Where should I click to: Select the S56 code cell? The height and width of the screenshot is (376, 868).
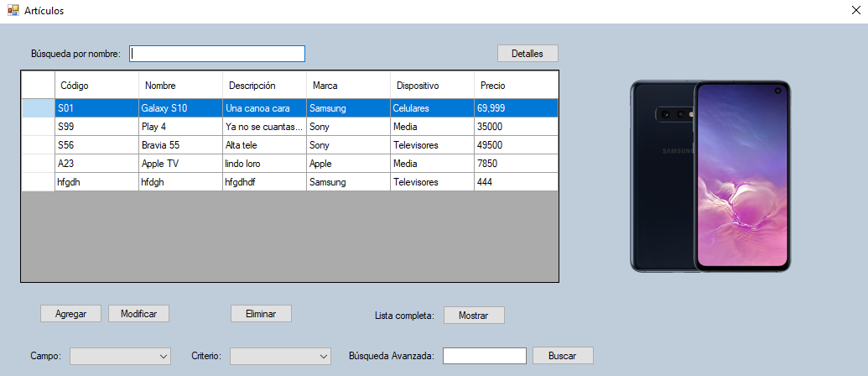[x=97, y=145]
